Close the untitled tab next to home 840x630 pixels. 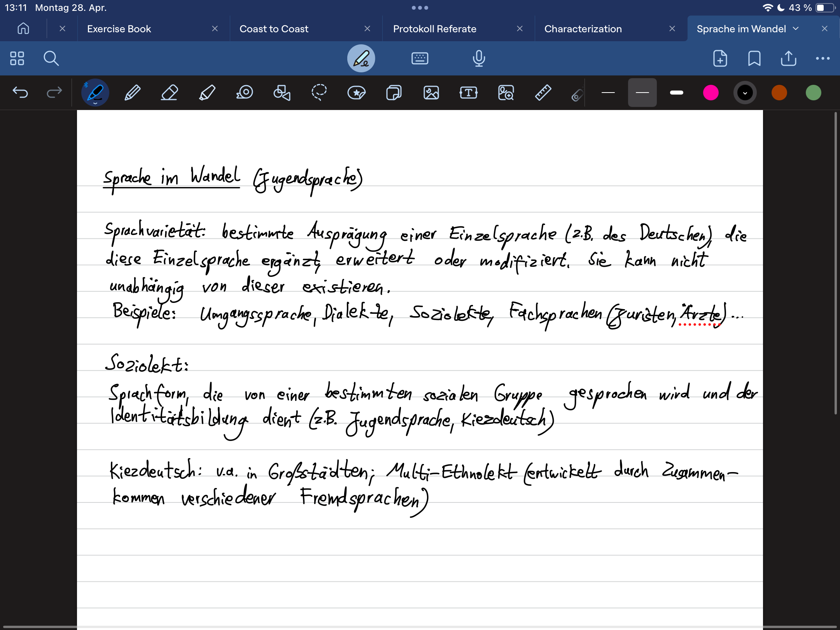(x=63, y=29)
